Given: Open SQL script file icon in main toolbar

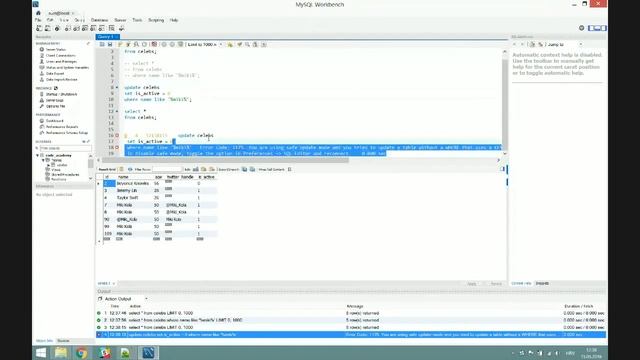Looking at the screenshot, I should click(48, 28).
